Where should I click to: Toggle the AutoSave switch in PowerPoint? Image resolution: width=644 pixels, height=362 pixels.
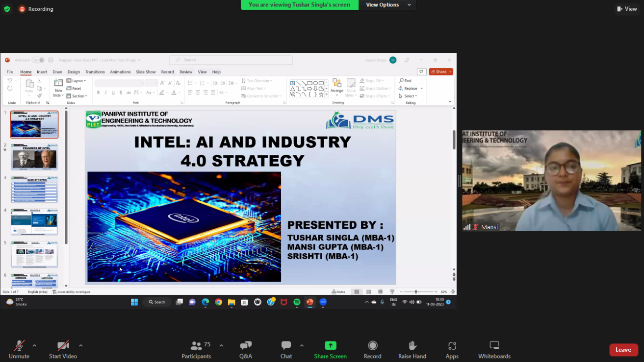pos(38,60)
